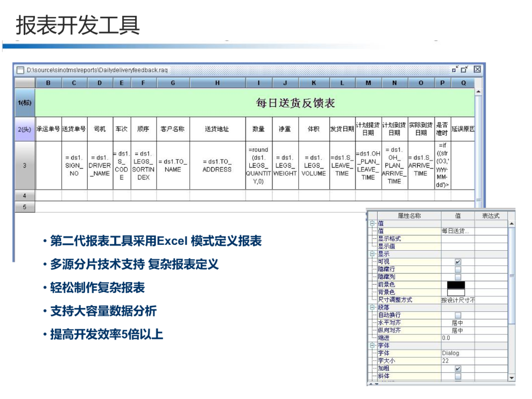Screen dimensions: 532x399
Task: Select the 字体 value Dialog
Action: pos(458,353)
